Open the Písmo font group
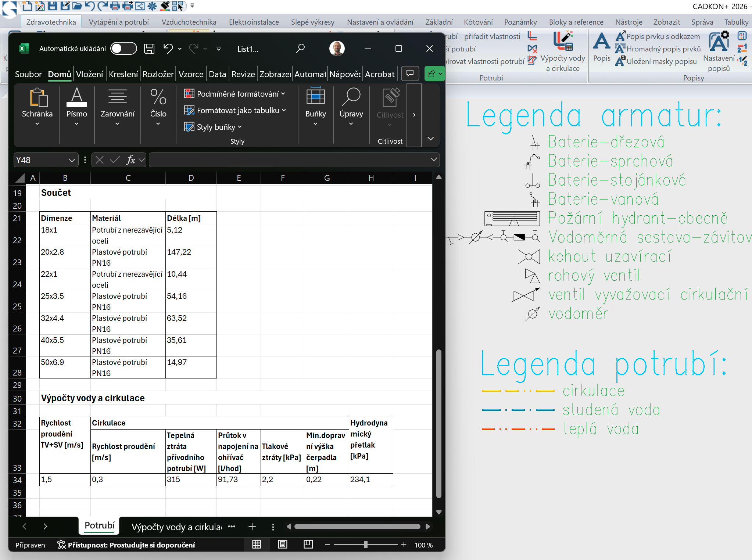The width and height of the screenshot is (752, 560). (x=77, y=107)
